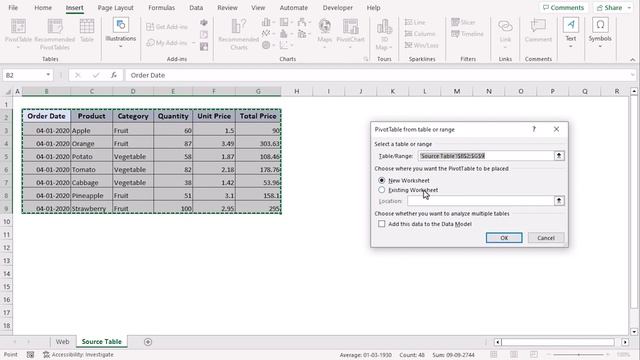Click Cancel in the PivotTable dialog
This screenshot has width=640, height=360.
[x=546, y=238]
